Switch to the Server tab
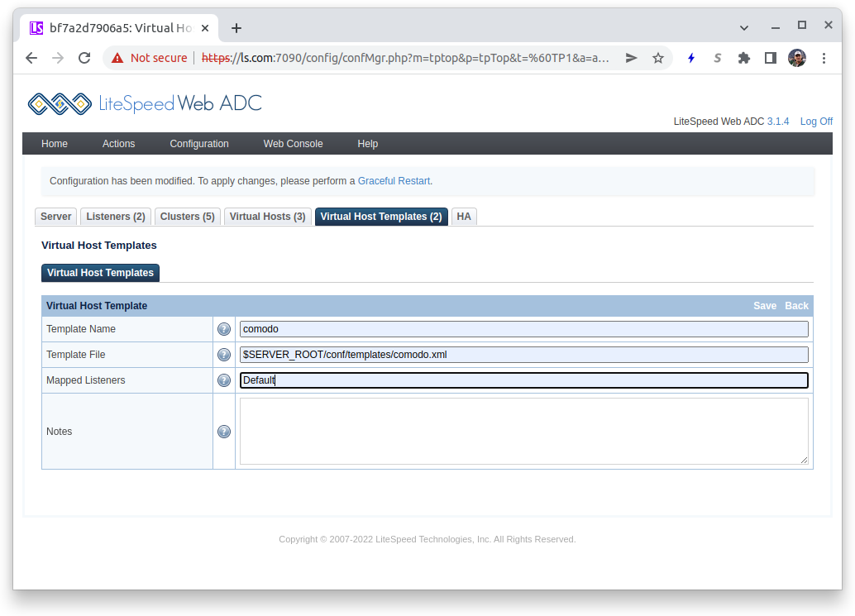Screen dimensions: 855x616 click(x=55, y=217)
